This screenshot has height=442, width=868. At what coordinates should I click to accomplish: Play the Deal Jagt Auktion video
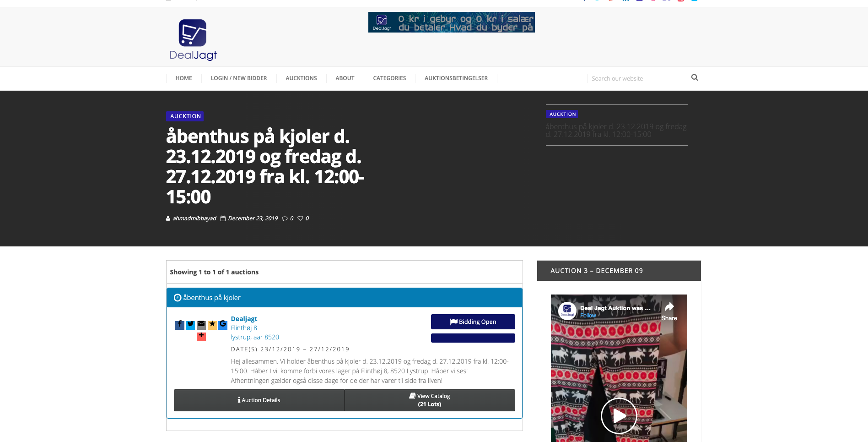click(x=619, y=415)
